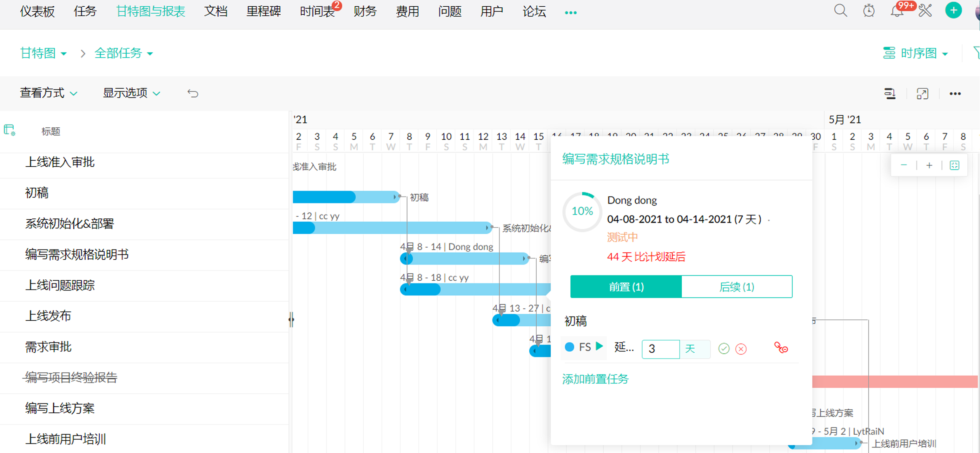
Task: Click the undo arrow icon
Action: tap(193, 93)
